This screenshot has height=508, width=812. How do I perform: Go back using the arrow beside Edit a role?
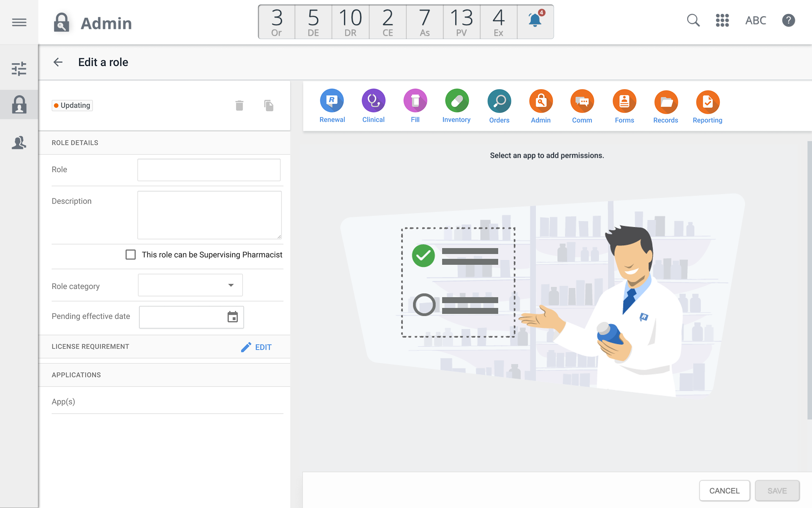click(58, 62)
